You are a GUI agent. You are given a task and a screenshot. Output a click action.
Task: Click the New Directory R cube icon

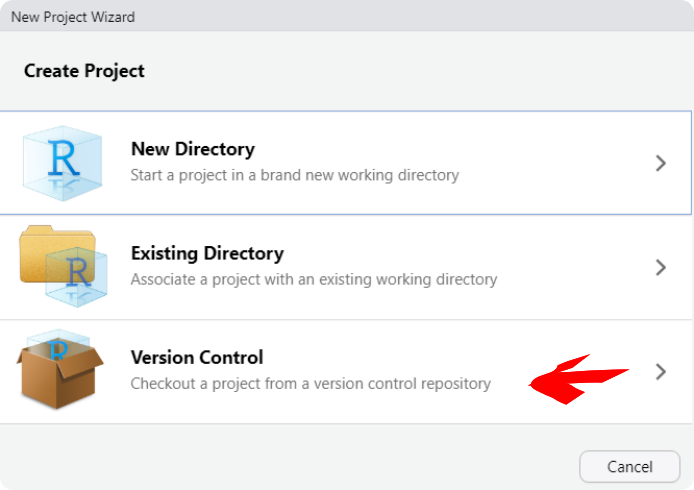[62, 163]
